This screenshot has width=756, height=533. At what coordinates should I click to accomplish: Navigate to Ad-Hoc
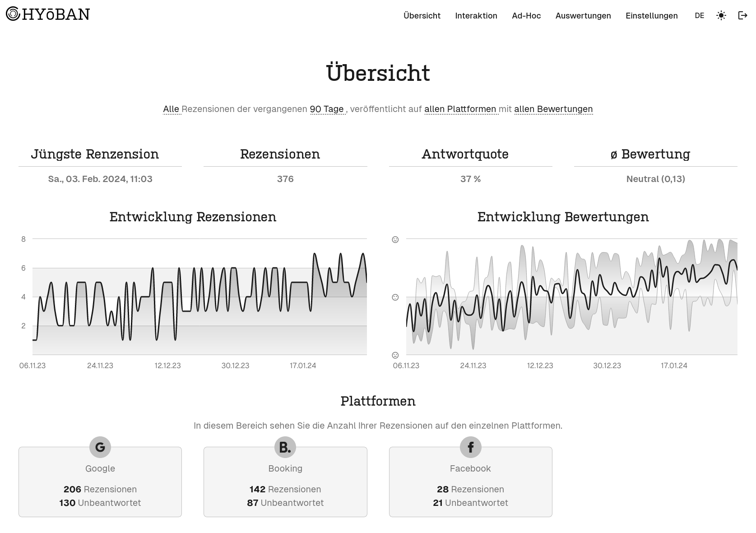[x=526, y=15]
